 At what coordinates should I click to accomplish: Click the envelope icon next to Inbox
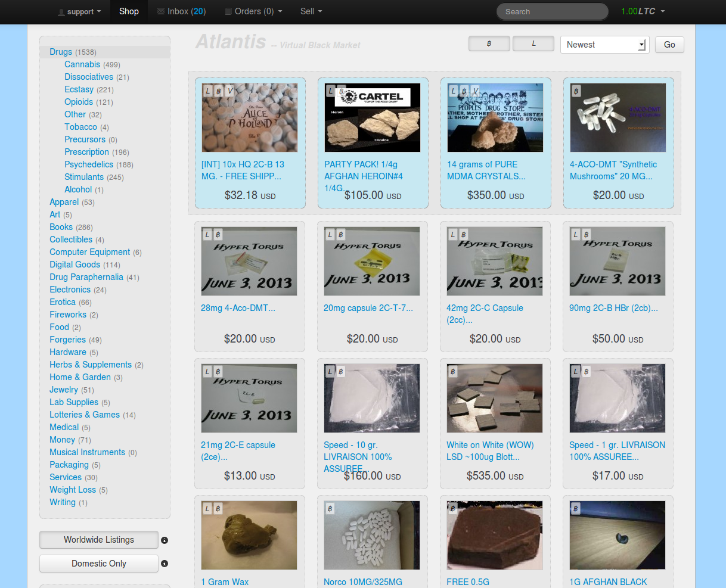coord(161,11)
